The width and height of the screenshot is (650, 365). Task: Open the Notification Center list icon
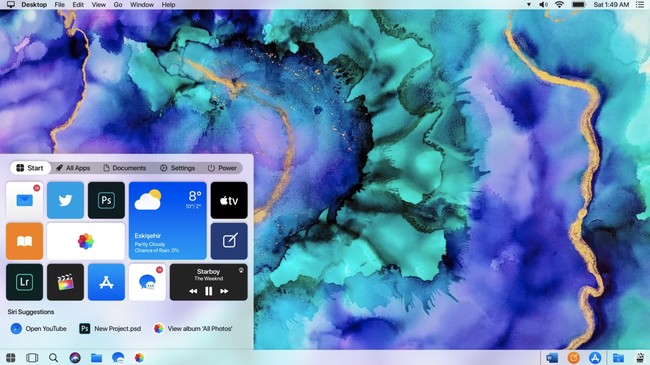pos(640,5)
